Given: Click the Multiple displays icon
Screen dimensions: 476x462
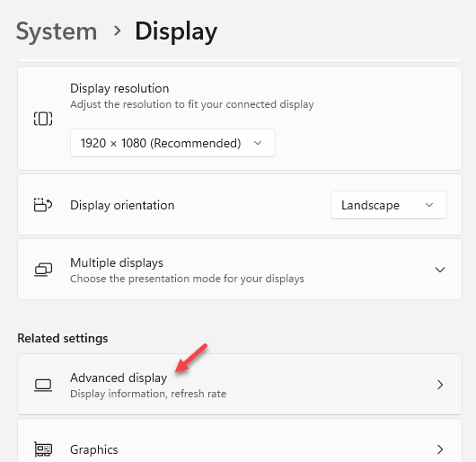Looking at the screenshot, I should coord(43,270).
